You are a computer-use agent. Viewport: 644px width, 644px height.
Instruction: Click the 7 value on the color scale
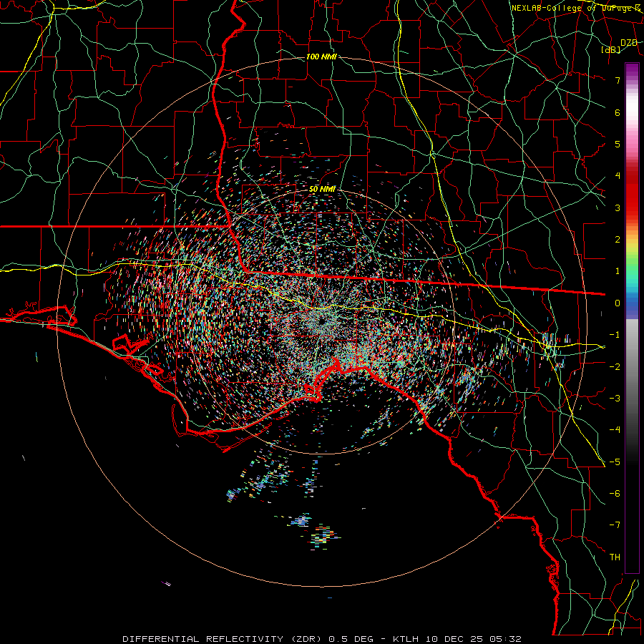pyautogui.click(x=618, y=80)
